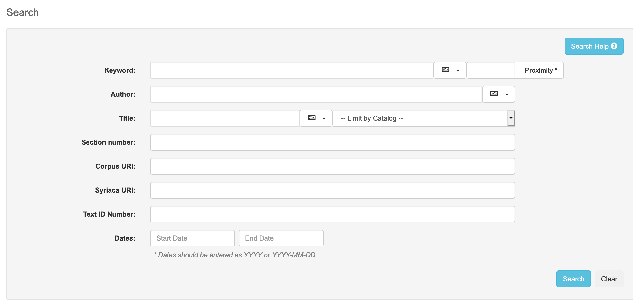Click the keyboard icon beside Keyword field
Viewport: 644px width, 304px height.
(445, 70)
